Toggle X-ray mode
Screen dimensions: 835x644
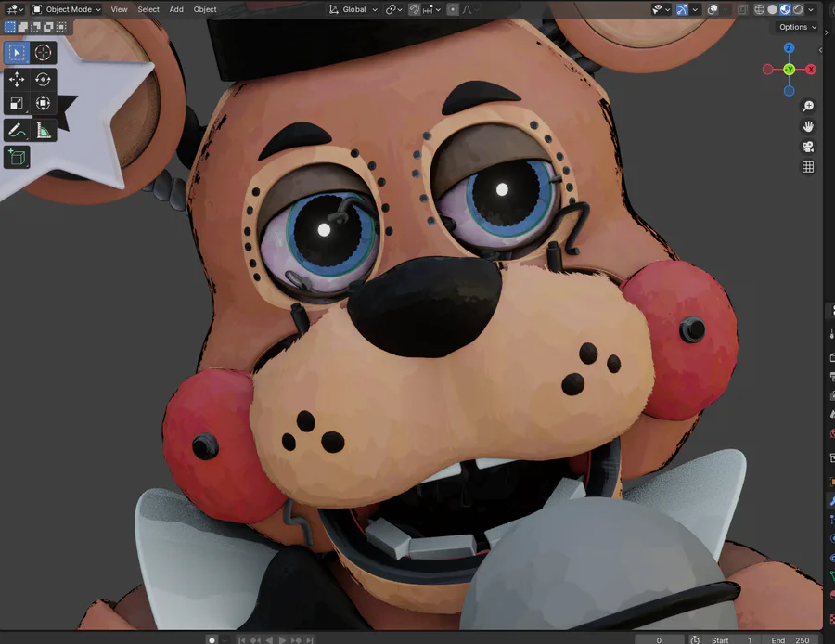[742, 9]
